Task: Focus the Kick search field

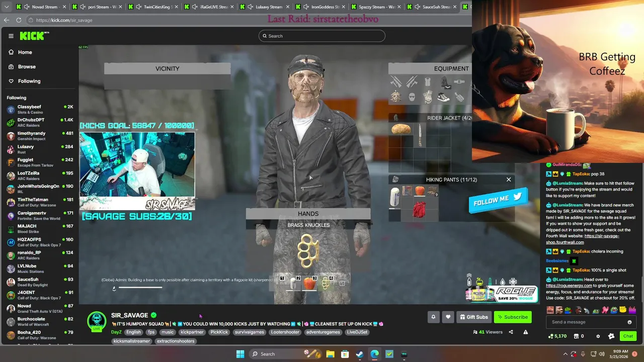Action: tap(322, 36)
